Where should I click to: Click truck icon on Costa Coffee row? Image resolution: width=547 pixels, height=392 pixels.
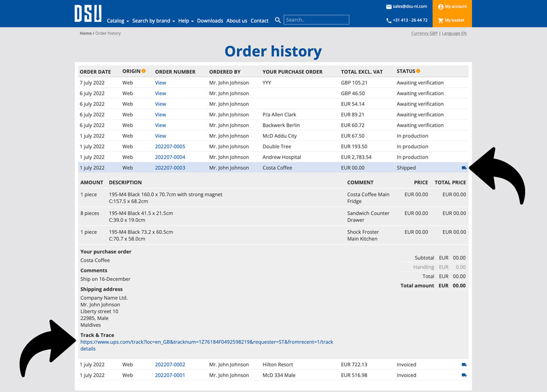pos(464,168)
